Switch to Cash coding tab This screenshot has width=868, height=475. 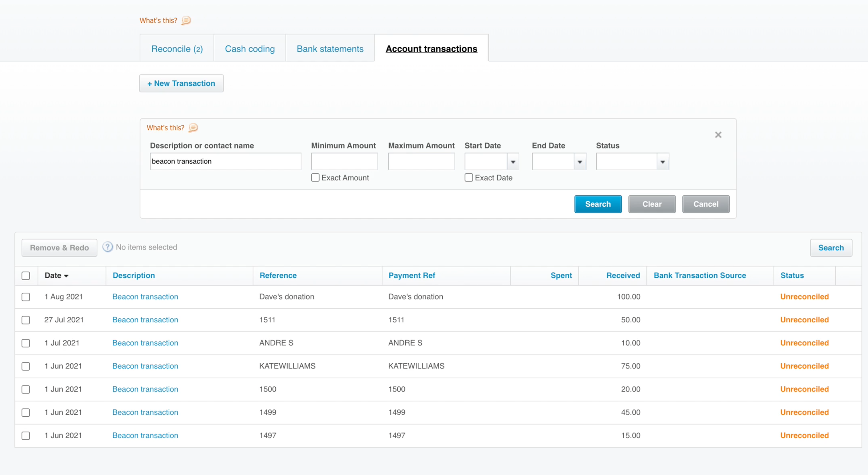(250, 48)
